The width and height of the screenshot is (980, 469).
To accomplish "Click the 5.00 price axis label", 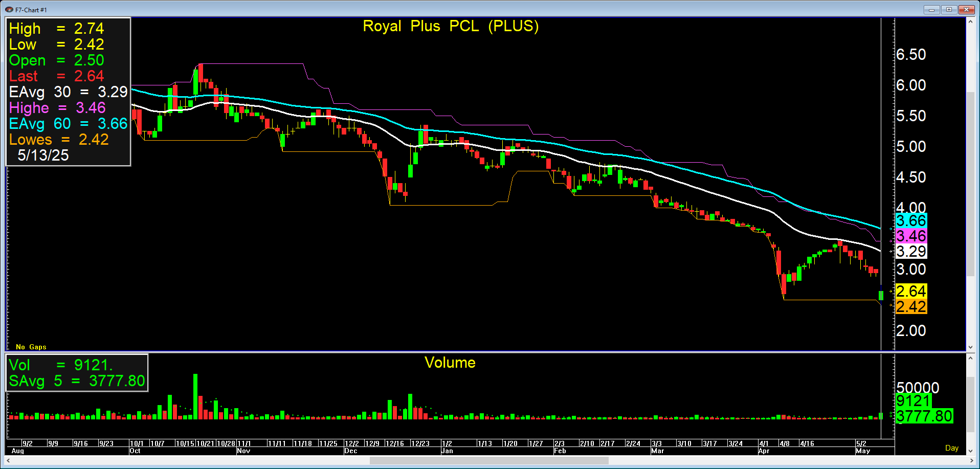I will tap(911, 146).
